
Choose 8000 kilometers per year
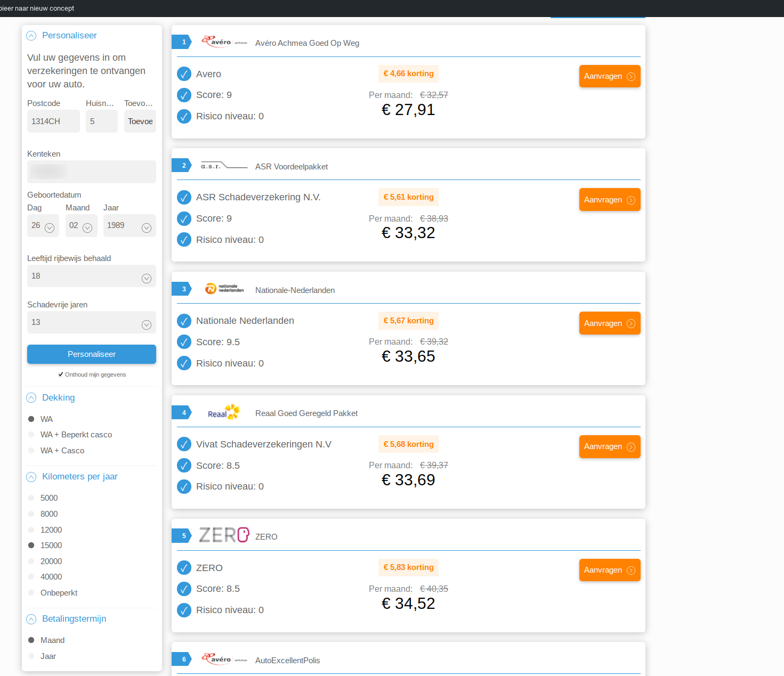click(x=31, y=514)
